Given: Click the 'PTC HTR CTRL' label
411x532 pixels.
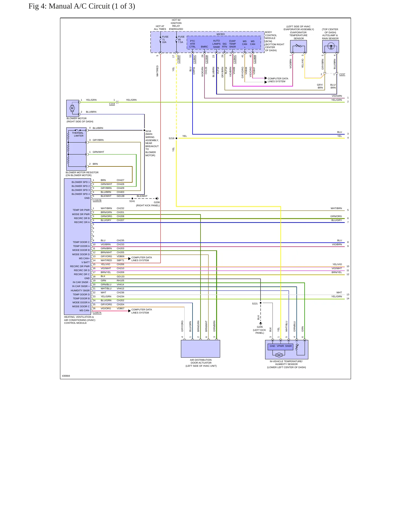Looking at the screenshot, I should pyautogui.click(x=193, y=44).
